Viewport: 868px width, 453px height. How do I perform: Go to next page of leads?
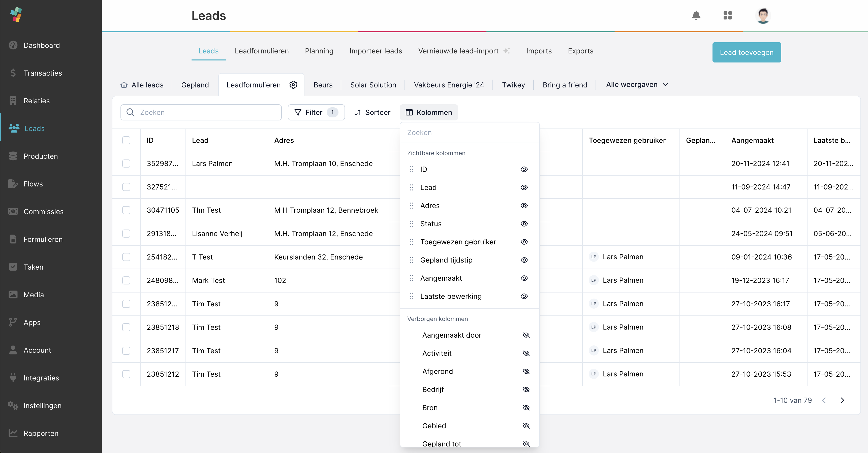(x=842, y=400)
